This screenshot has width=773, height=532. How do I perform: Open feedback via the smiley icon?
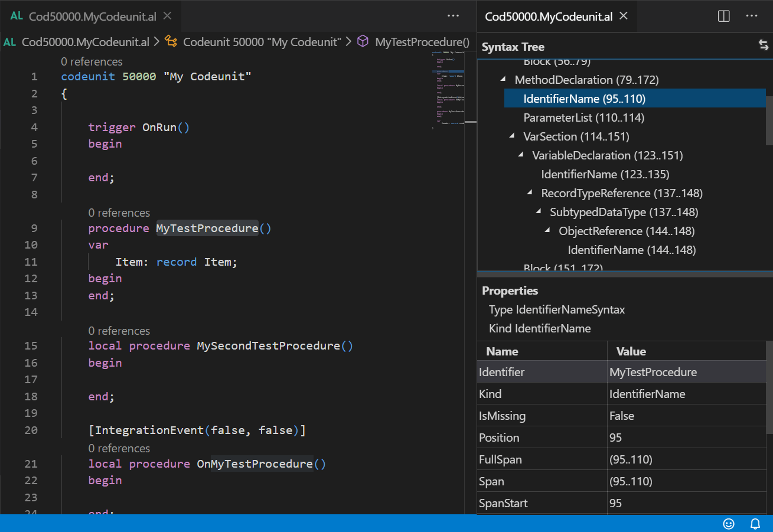[728, 524]
